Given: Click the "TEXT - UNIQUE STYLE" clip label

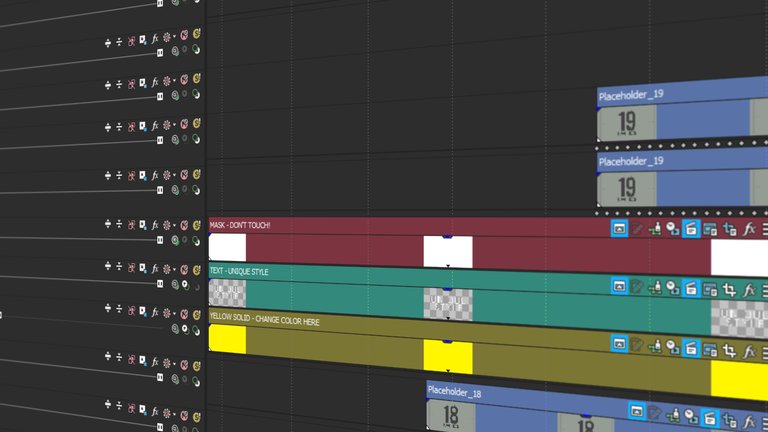Looking at the screenshot, I should click(x=239, y=271).
